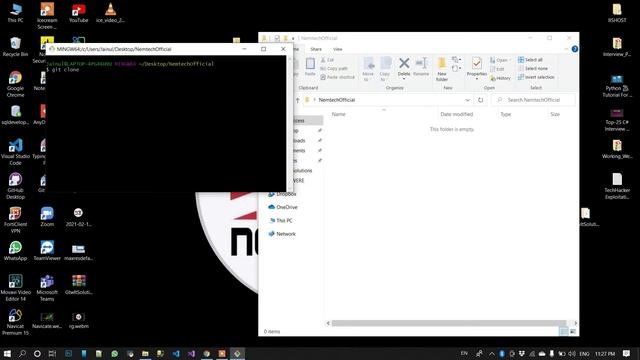The width and height of the screenshot is (640, 360).
Task: Open FortiClient VPN desktop shortcut
Action: [x=15, y=220]
